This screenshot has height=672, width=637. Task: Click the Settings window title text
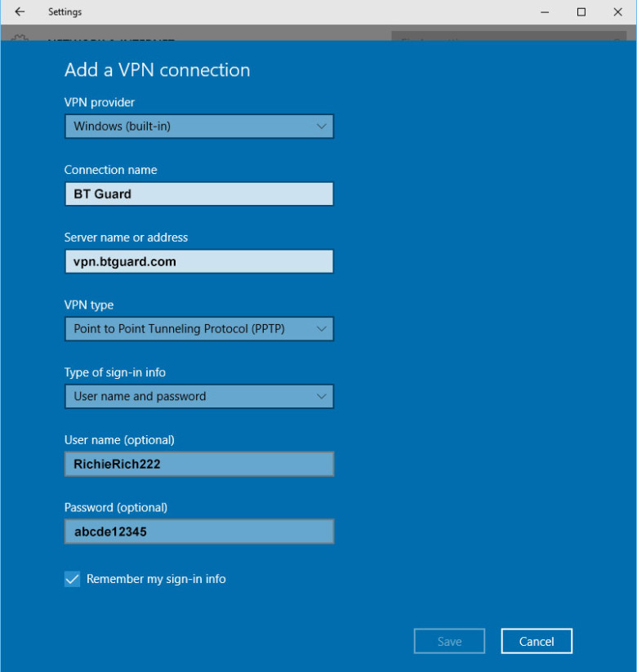click(x=65, y=12)
